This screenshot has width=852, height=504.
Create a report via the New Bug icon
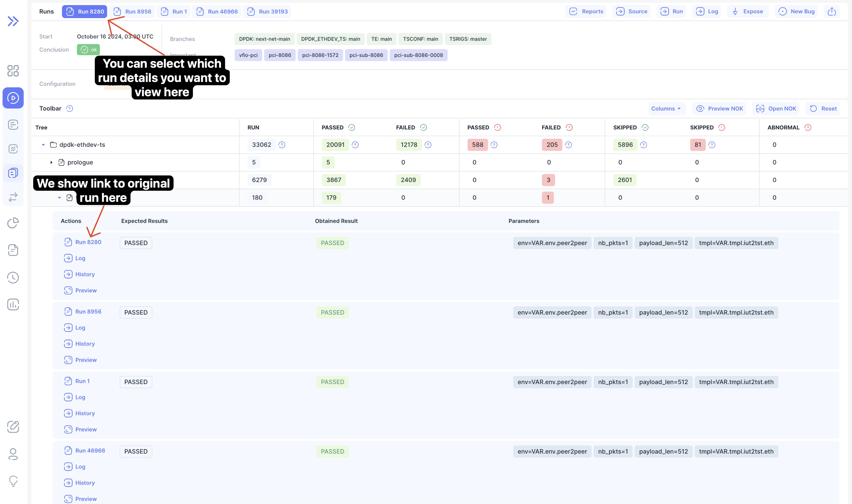pos(796,11)
